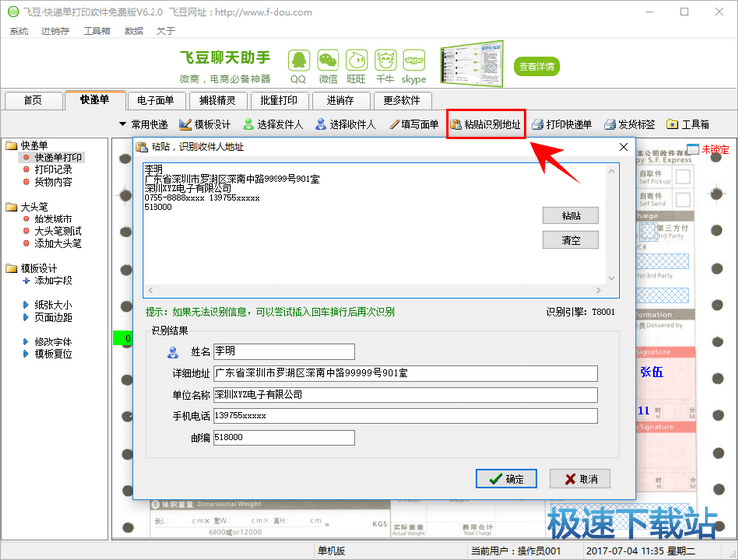This screenshot has width=738, height=560.
Task: Open the 微信 (WeChat) icon in banner
Action: coord(328,61)
